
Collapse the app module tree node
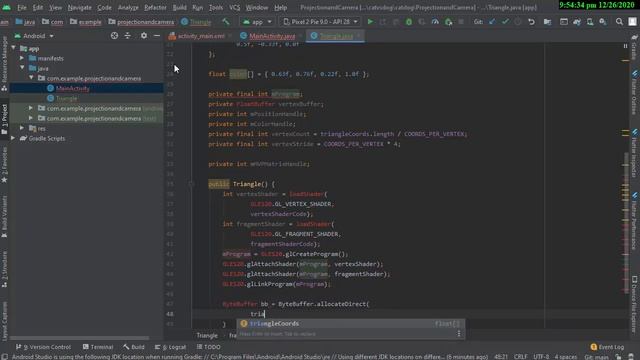tap(14, 48)
